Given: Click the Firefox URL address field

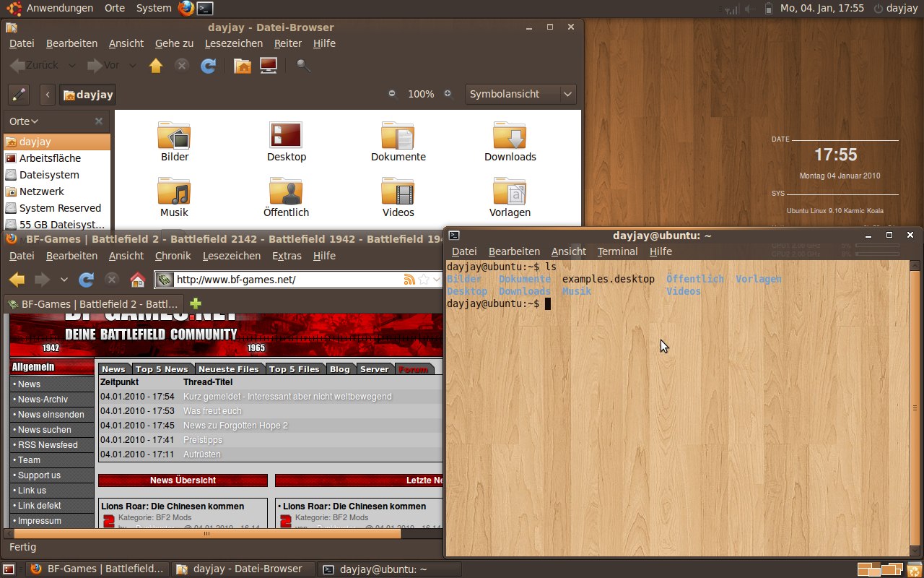Looking at the screenshot, I should [x=289, y=280].
